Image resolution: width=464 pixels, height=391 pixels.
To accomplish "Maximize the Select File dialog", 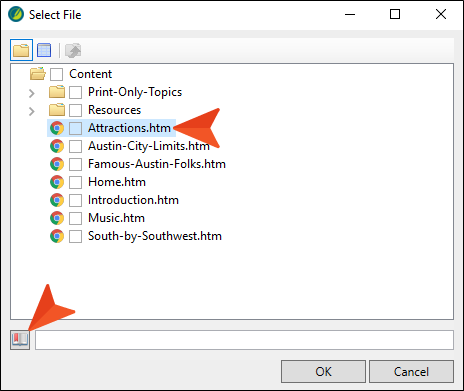I will (395, 14).
